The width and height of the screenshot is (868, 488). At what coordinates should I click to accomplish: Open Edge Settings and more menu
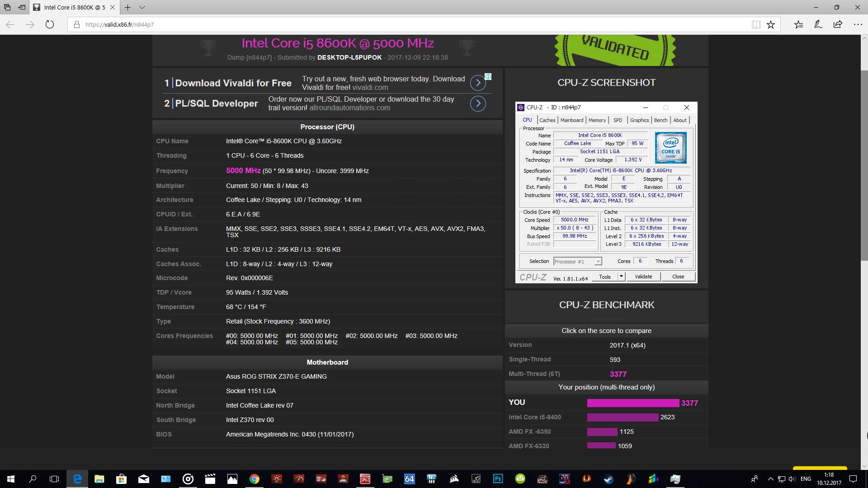pos(858,24)
